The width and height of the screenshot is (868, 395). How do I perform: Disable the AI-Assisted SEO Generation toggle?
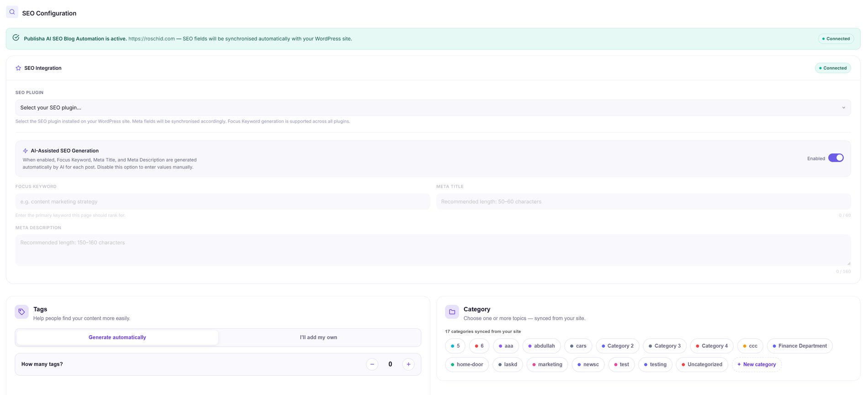coord(836,158)
